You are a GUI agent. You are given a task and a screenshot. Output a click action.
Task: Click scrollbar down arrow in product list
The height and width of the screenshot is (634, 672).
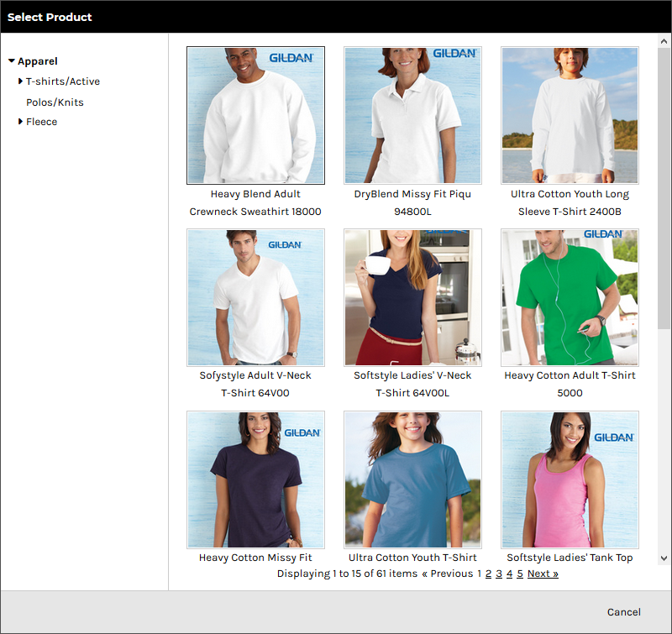[x=664, y=558]
